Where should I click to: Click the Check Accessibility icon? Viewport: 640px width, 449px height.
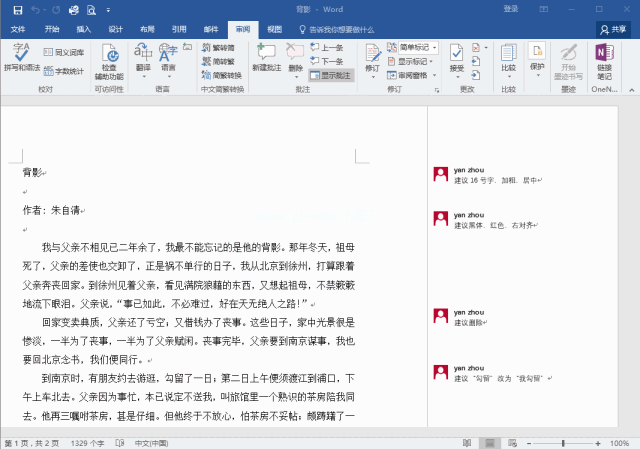[109, 60]
